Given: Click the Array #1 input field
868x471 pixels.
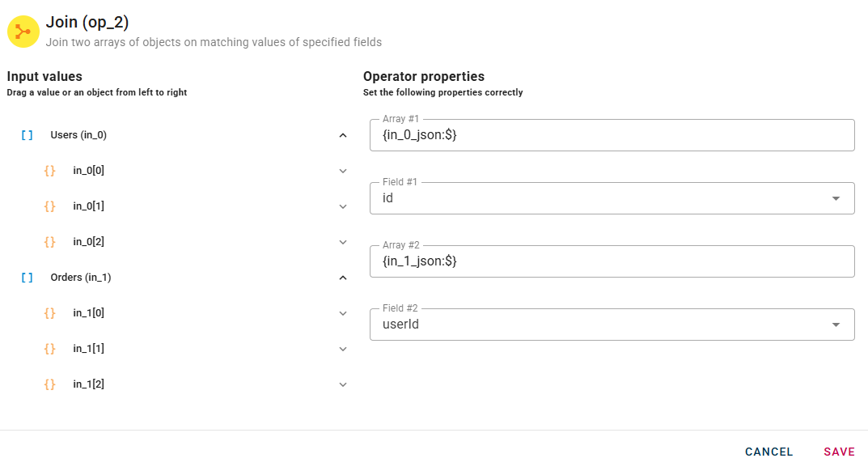Looking at the screenshot, I should (612, 135).
